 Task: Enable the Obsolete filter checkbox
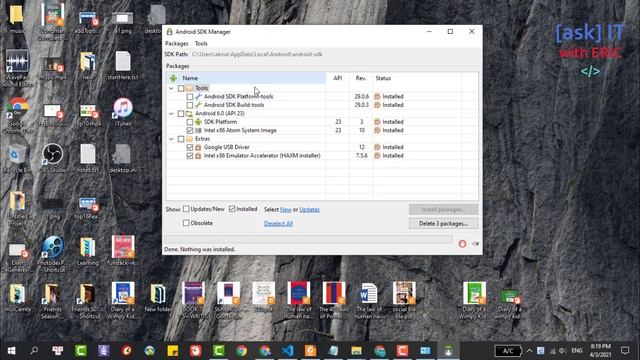point(186,223)
